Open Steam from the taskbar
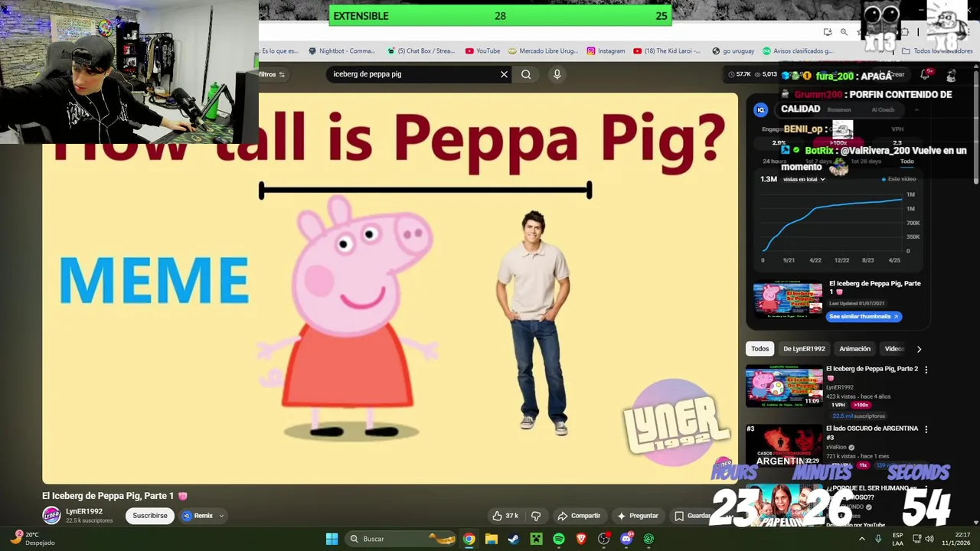The height and width of the screenshot is (551, 980). pos(514,539)
